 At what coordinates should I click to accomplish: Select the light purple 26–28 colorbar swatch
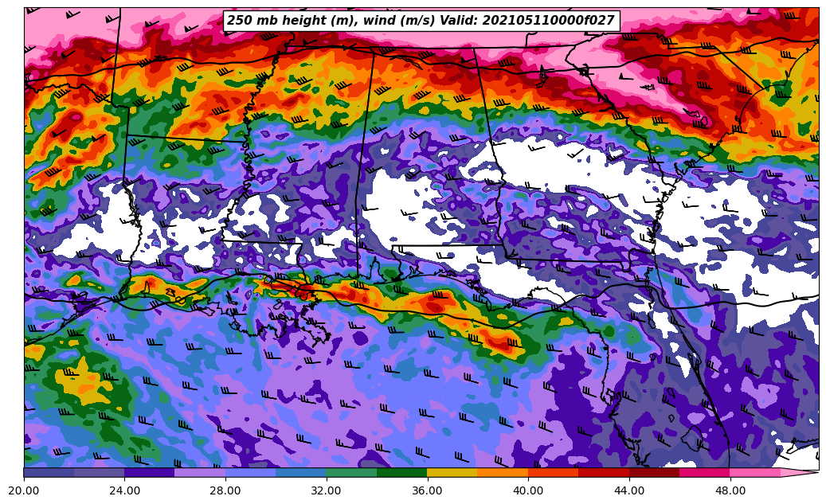click(x=200, y=473)
